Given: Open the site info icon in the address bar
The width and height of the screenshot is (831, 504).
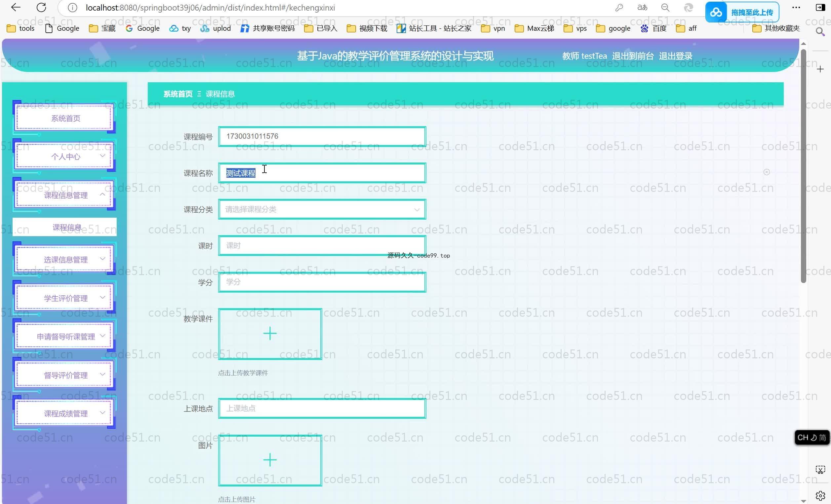Looking at the screenshot, I should click(72, 7).
